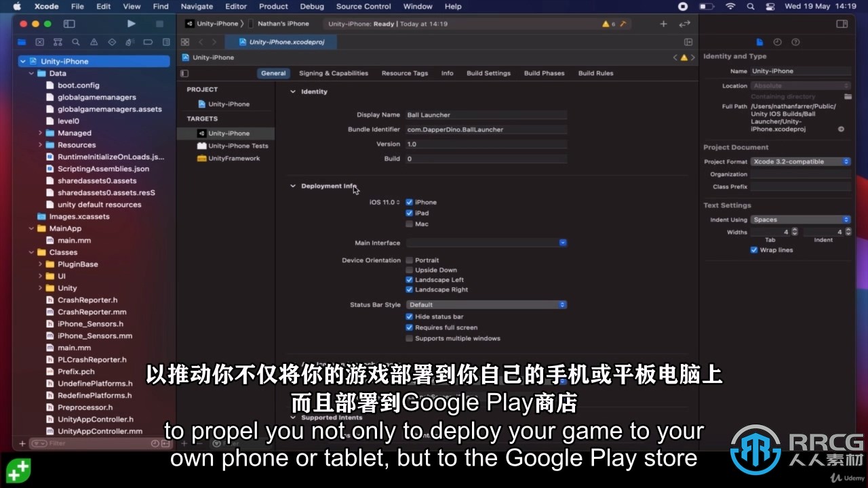Toggle Landscape Left orientation
The height and width of the screenshot is (488, 868).
tap(409, 280)
